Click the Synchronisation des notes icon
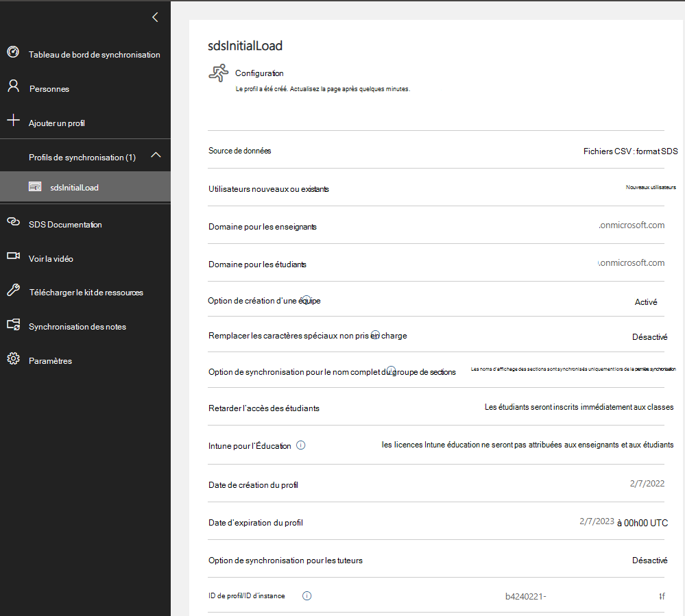This screenshot has width=685, height=616. [x=12, y=325]
